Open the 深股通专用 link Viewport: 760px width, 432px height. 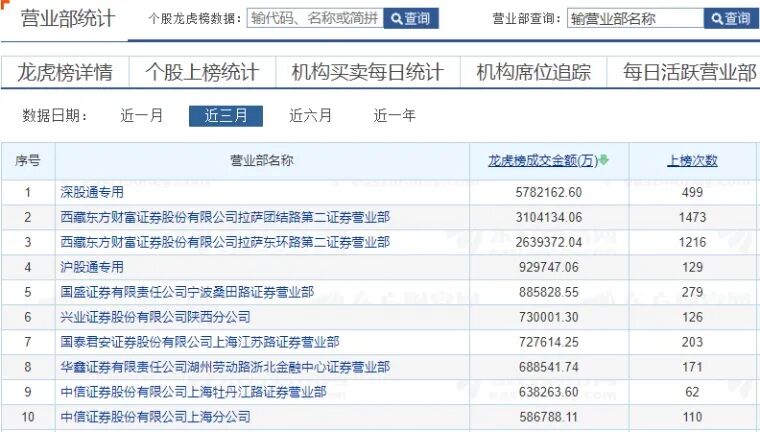point(92,192)
